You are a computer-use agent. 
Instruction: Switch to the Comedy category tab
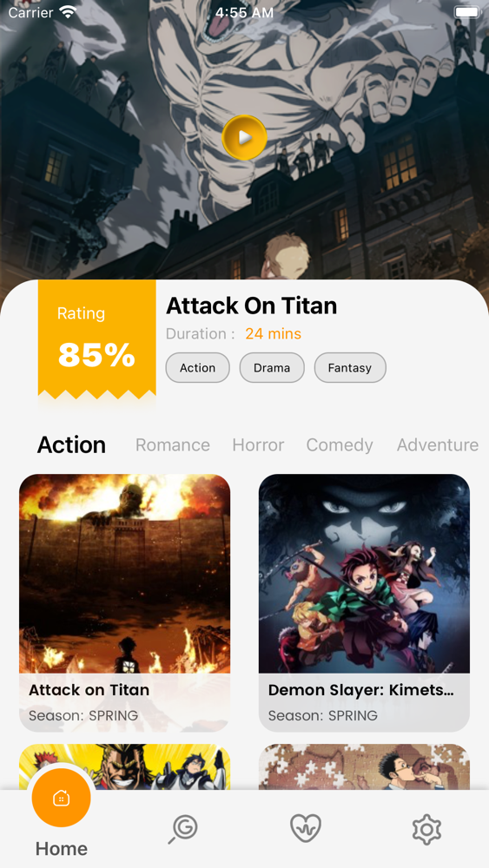click(x=340, y=445)
